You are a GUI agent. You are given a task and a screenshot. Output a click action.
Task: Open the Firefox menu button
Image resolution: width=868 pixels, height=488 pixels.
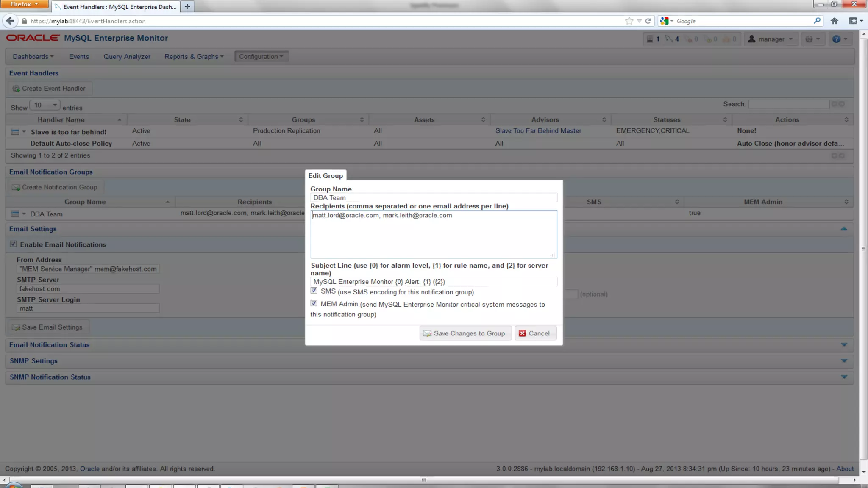click(x=24, y=4)
